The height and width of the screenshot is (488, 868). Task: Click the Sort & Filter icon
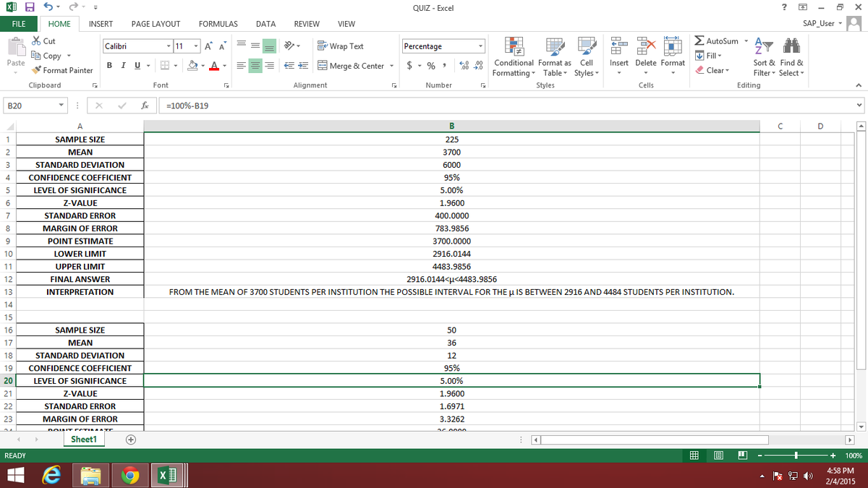(x=762, y=46)
